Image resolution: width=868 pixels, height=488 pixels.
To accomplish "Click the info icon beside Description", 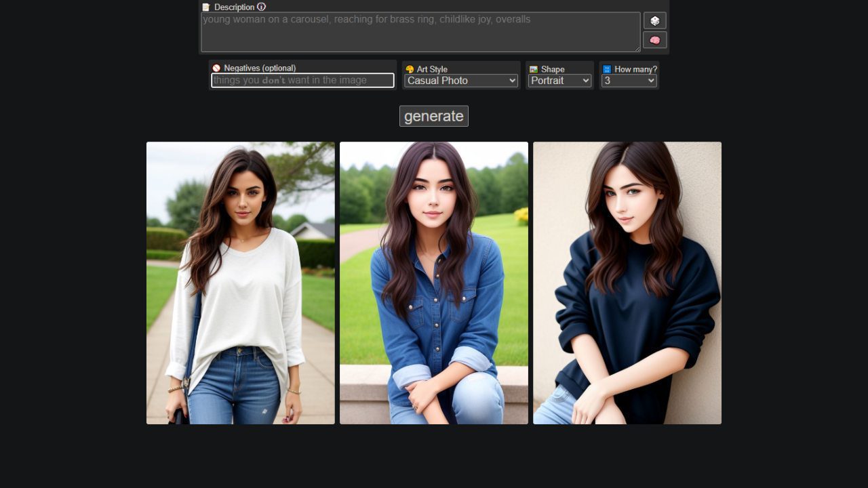I will 262,7.
